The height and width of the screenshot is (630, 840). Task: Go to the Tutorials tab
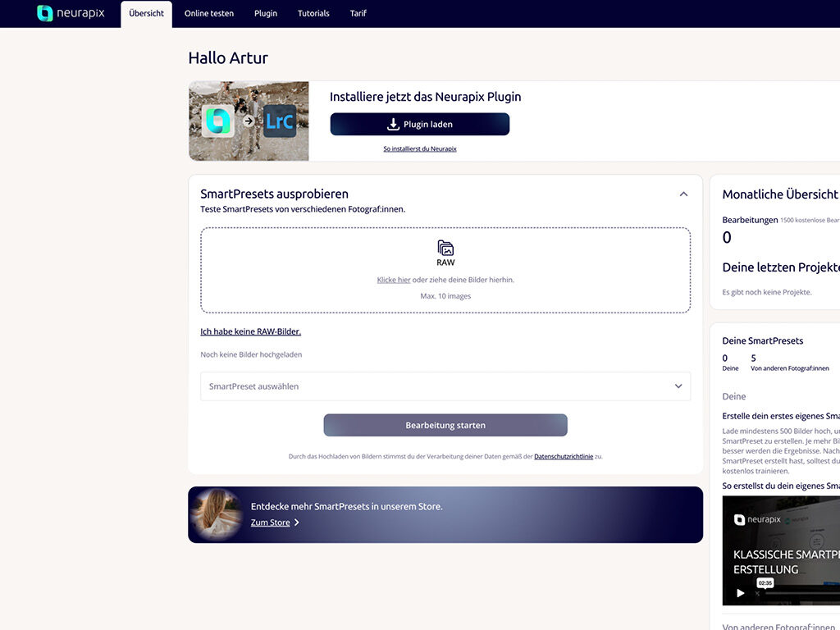point(313,14)
